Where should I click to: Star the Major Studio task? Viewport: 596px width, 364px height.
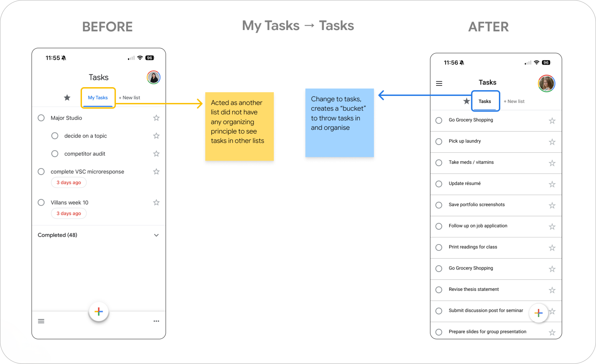click(156, 118)
